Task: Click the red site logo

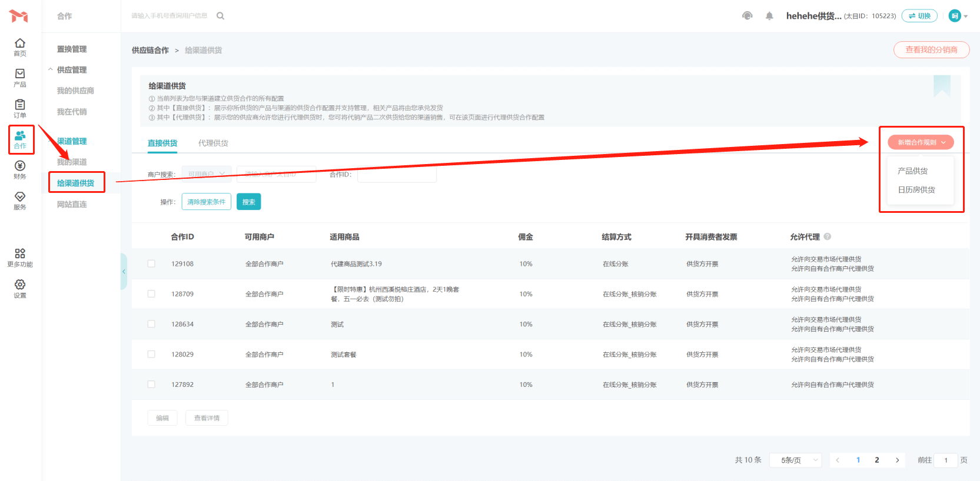Action: tap(19, 16)
